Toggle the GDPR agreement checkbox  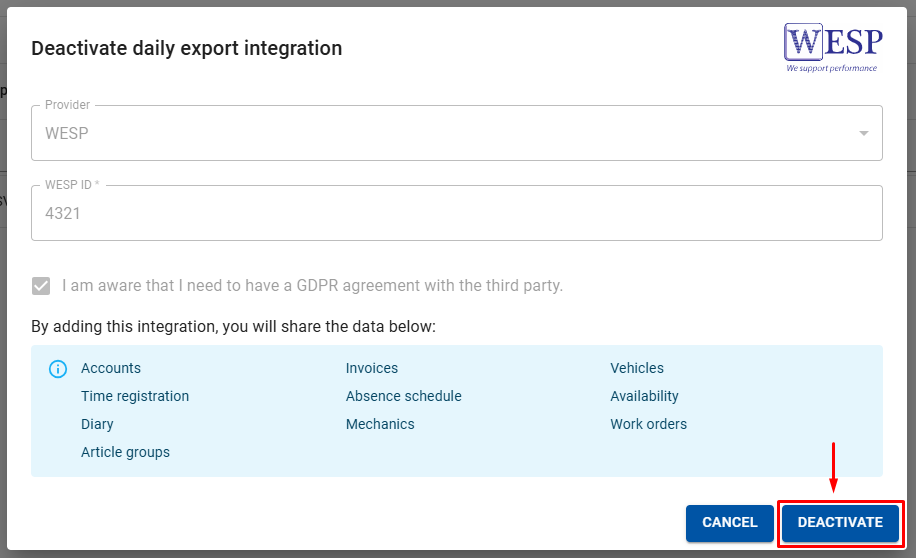(41, 286)
